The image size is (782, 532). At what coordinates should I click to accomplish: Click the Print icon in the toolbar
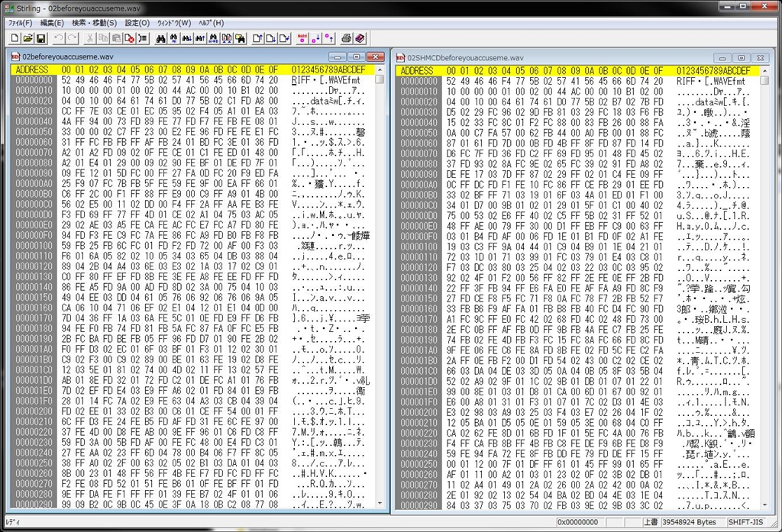(x=346, y=37)
